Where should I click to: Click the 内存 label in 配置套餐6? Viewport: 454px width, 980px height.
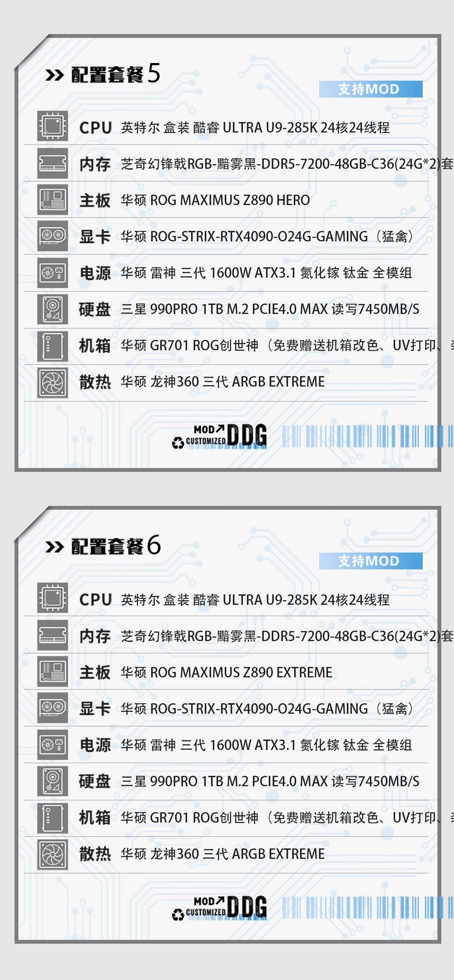pos(95,636)
